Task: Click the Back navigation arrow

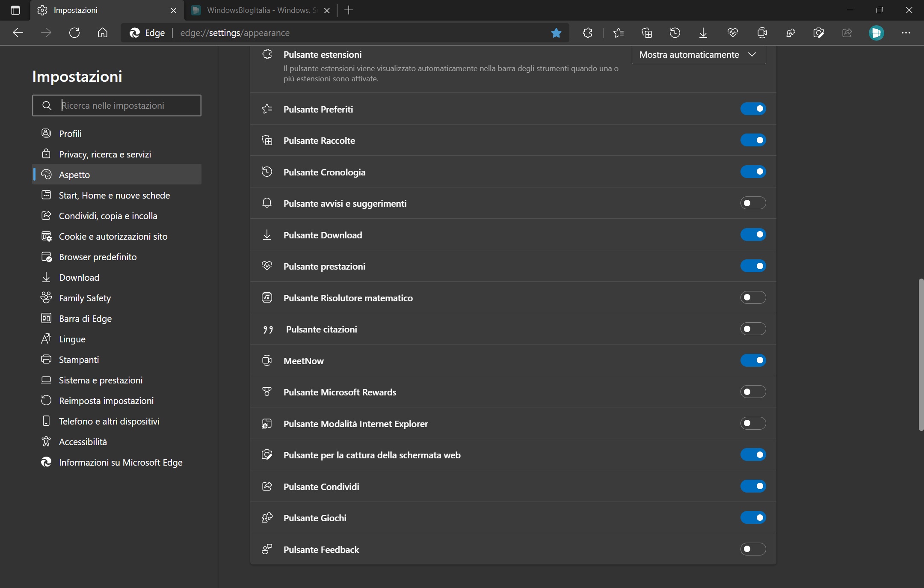Action: [x=18, y=33]
